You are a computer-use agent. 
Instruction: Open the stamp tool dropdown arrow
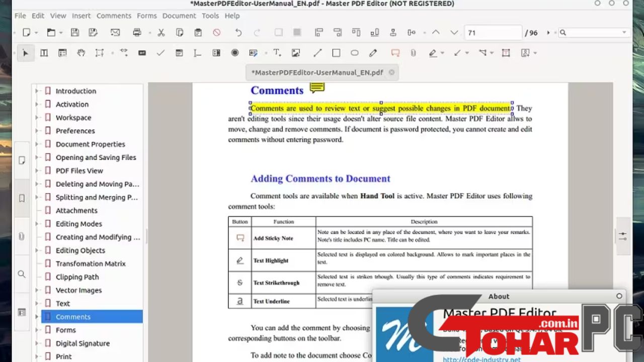pos(535,53)
